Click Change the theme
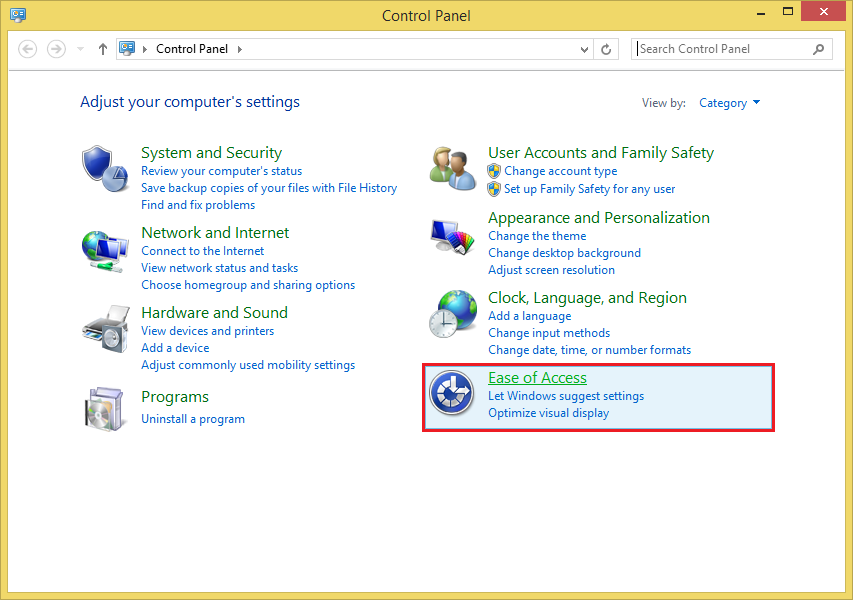This screenshot has height=600, width=853. [537, 236]
